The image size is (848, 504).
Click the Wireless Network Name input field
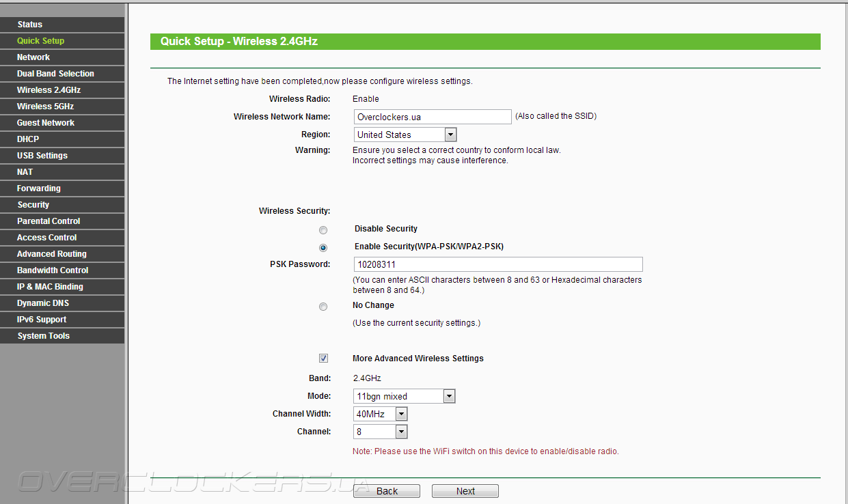[433, 117]
